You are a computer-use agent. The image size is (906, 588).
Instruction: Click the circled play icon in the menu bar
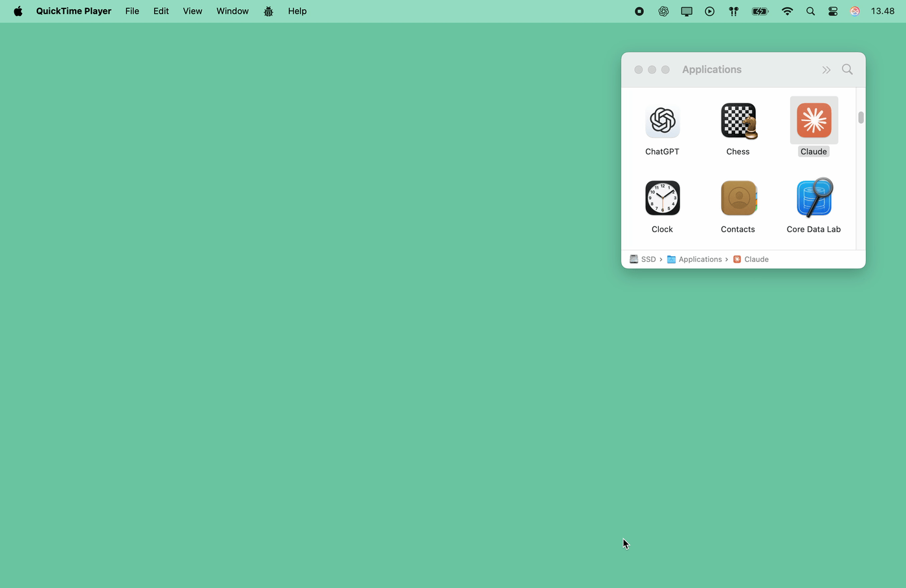click(x=710, y=11)
